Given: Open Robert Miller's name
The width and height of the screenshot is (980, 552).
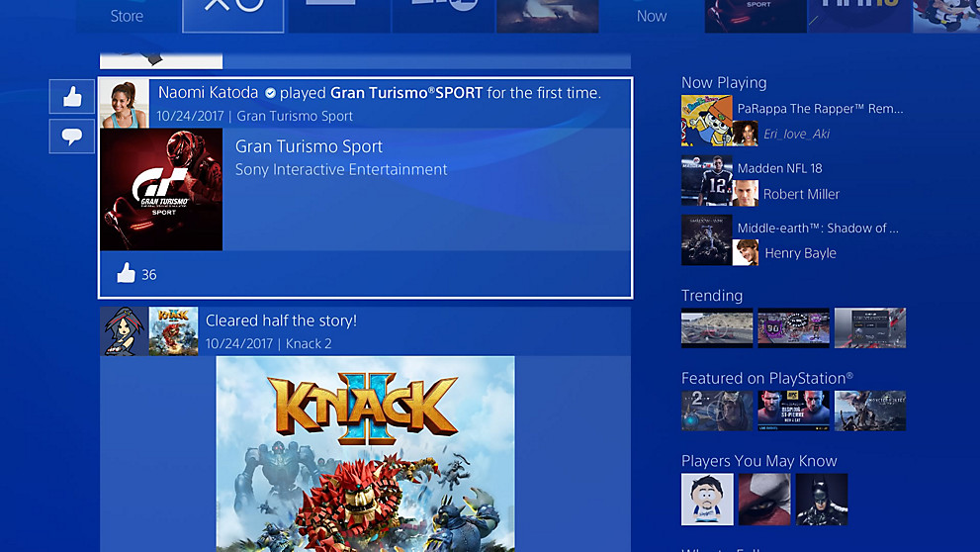Looking at the screenshot, I should pyautogui.click(x=801, y=195).
